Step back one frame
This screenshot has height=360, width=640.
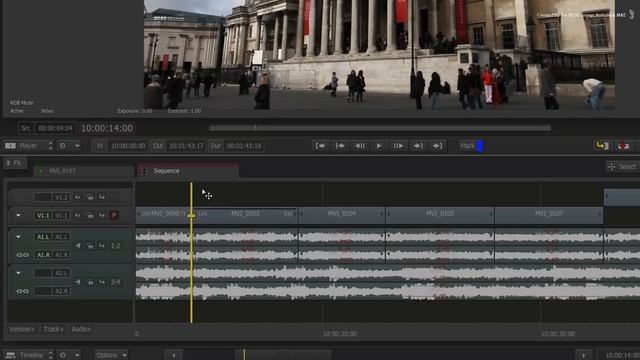[x=360, y=146]
